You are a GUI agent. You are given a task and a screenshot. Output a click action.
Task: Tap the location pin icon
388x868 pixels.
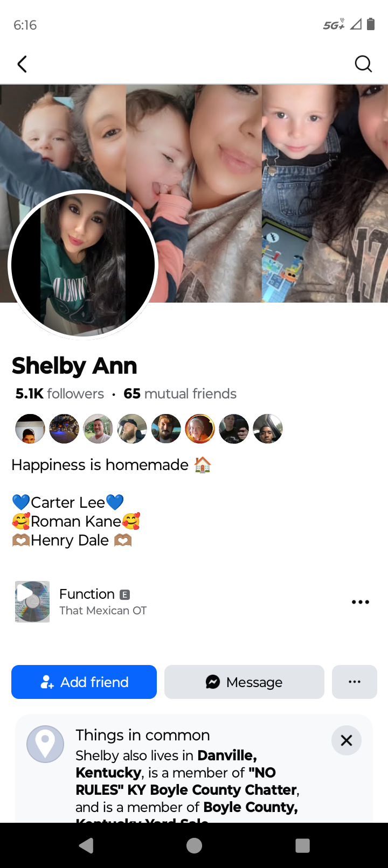pyautogui.click(x=45, y=744)
